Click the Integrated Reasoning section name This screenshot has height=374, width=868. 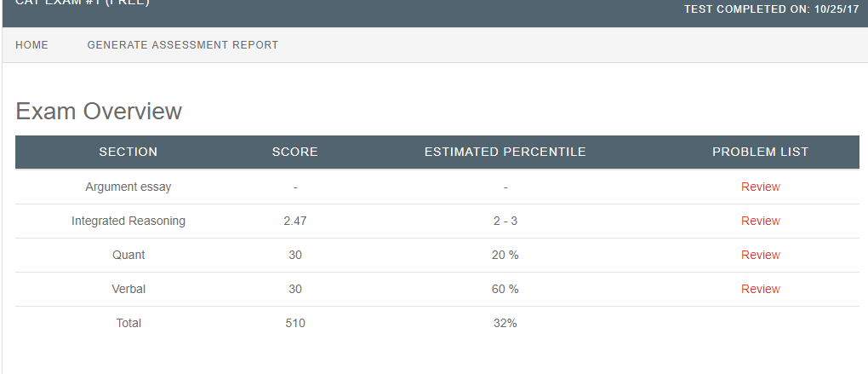pos(128,221)
